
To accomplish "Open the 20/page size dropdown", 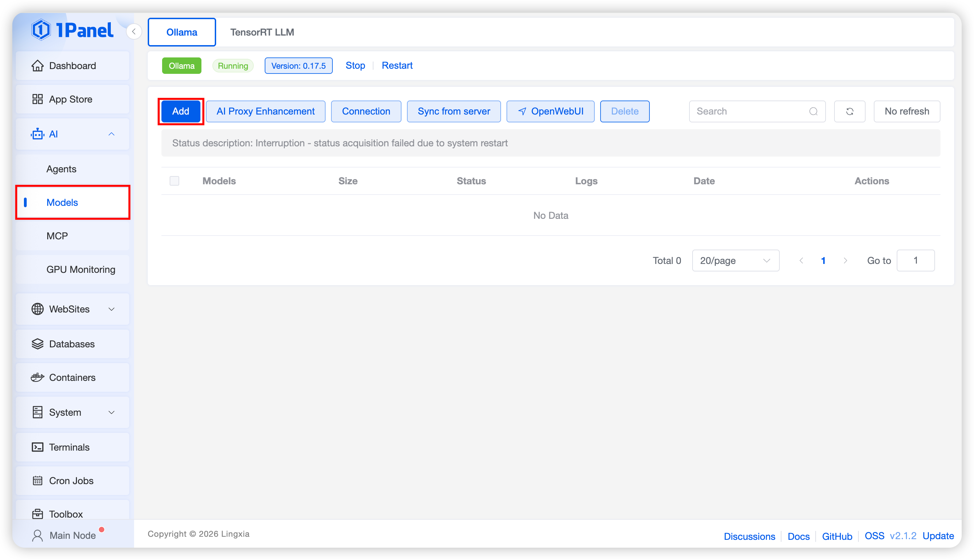I will (735, 261).
